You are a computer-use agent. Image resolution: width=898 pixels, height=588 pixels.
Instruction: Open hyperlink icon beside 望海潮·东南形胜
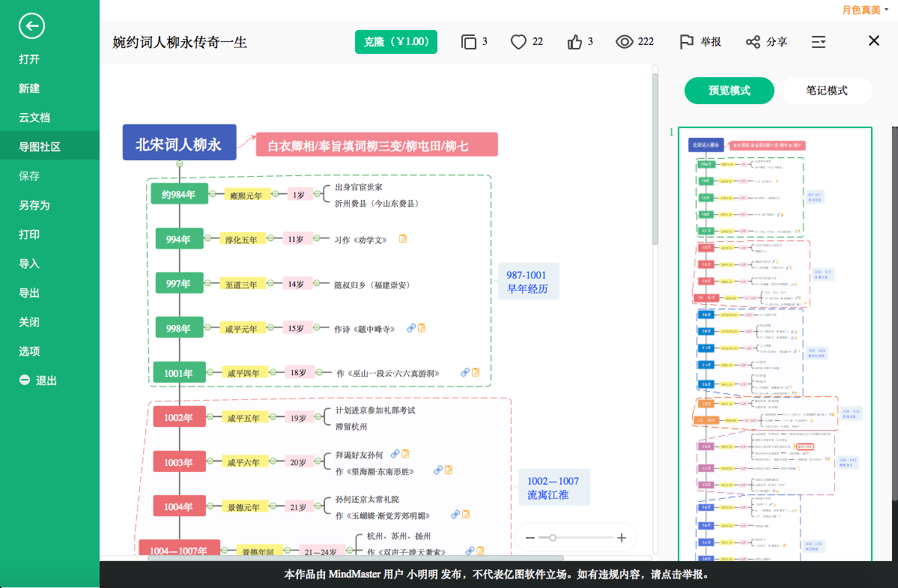point(438,470)
